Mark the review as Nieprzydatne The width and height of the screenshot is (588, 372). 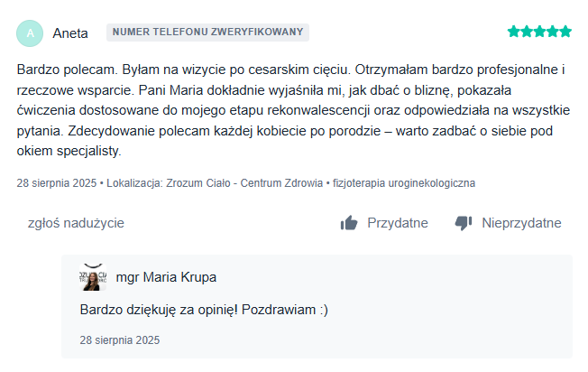click(x=520, y=223)
